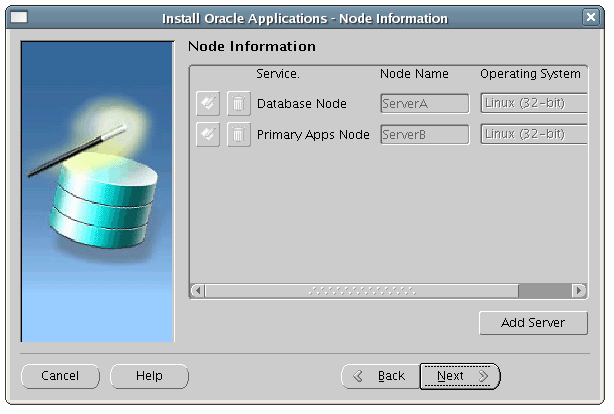The height and width of the screenshot is (414, 614).
Task: Click the trash icon for Database Node
Action: 238,103
